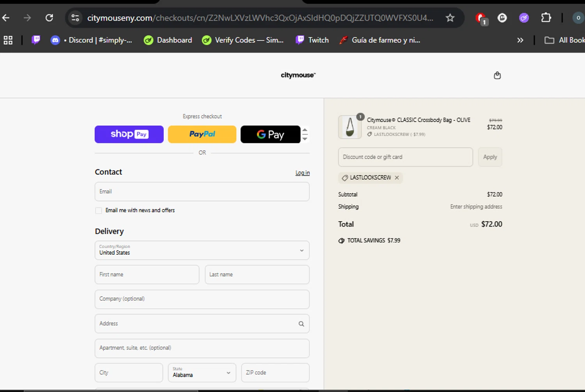Click the crossbody bag product thumbnail
585x392 pixels.
350,127
